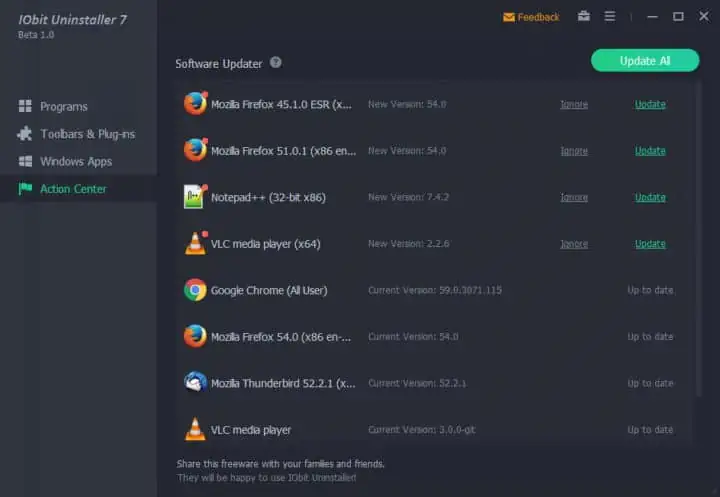Click the Thunderbird 'Up to date' status

pyautogui.click(x=650, y=383)
